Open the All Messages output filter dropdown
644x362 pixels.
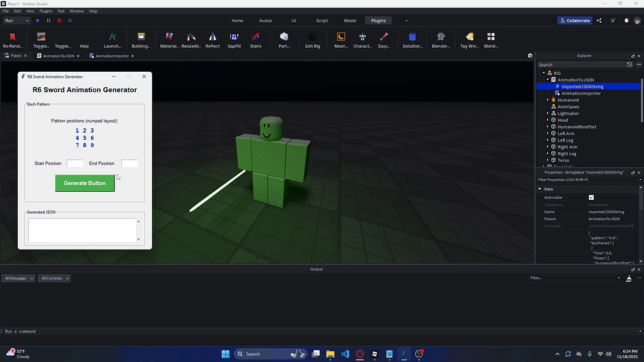point(18,278)
